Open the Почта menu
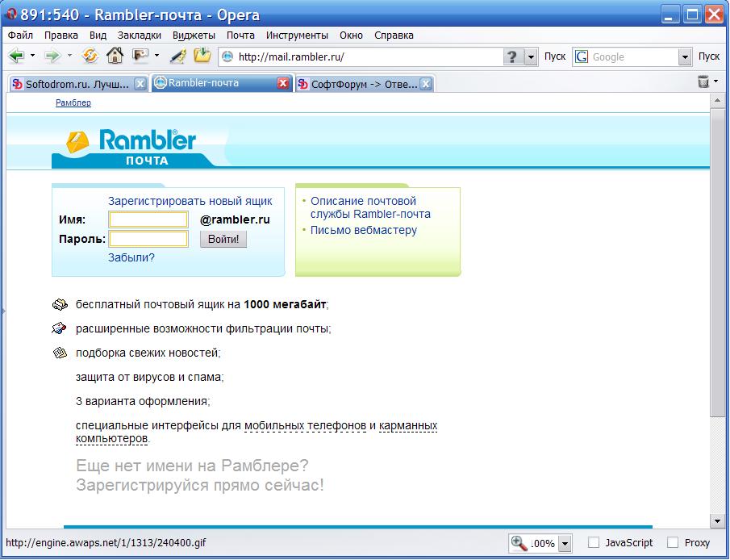 [240, 36]
